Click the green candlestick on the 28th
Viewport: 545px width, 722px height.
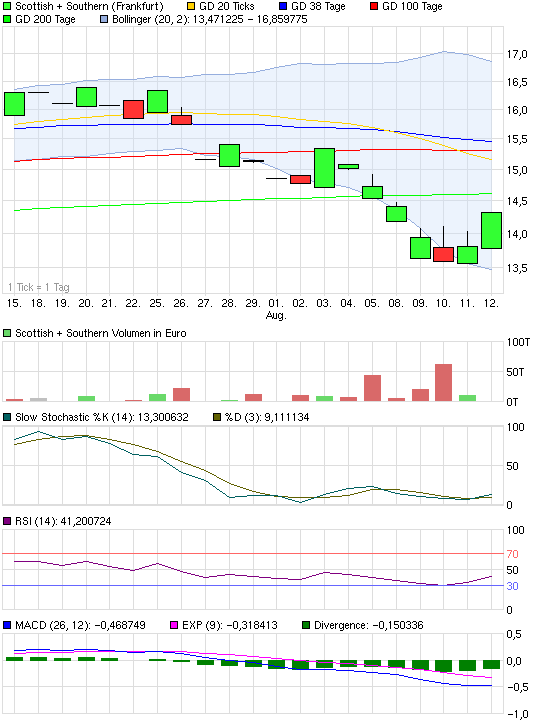point(229,155)
